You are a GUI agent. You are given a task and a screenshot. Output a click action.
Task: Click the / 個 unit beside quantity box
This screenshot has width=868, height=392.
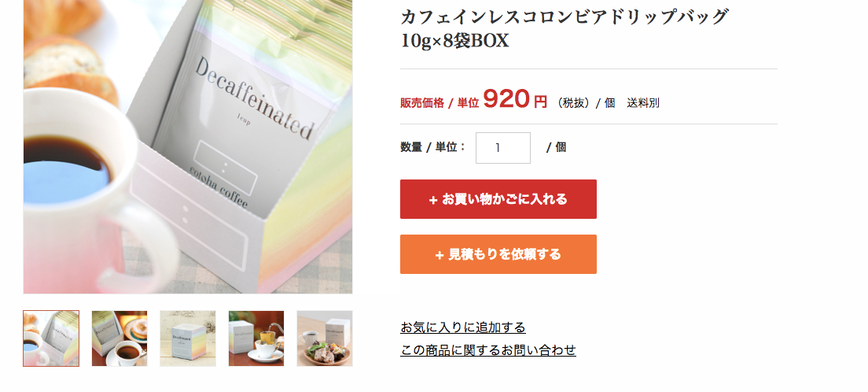click(x=556, y=147)
